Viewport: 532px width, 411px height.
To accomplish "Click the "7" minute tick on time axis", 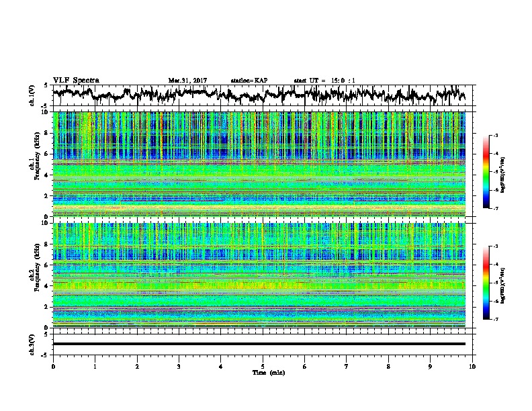I will pyautogui.click(x=347, y=367).
